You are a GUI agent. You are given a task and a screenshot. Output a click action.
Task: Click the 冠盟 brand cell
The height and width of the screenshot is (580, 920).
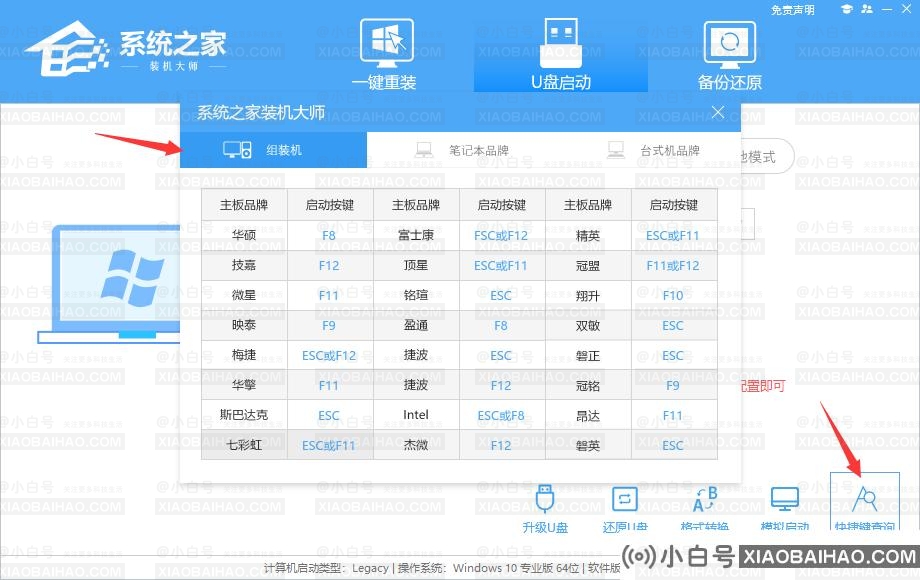[x=588, y=266]
